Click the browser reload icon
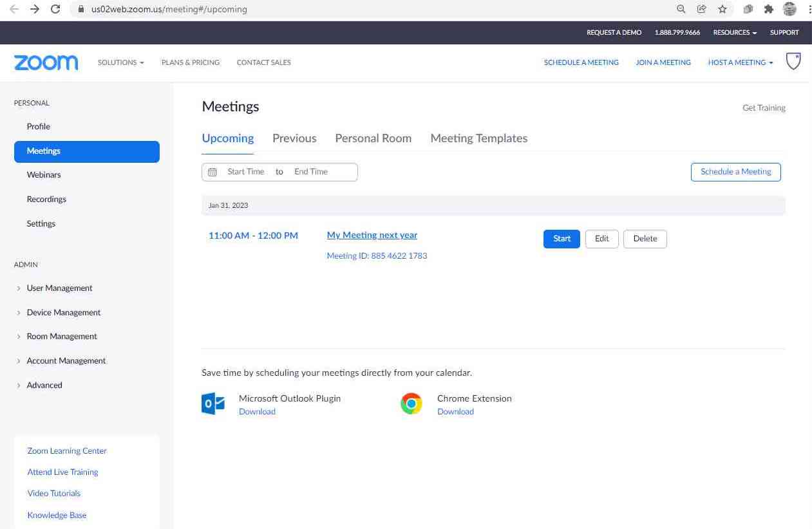This screenshot has height=529, width=812. click(55, 9)
